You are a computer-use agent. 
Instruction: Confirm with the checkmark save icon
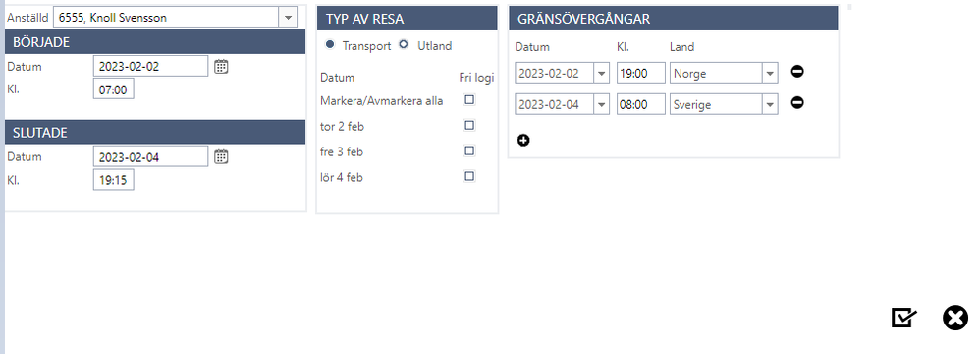(x=903, y=318)
